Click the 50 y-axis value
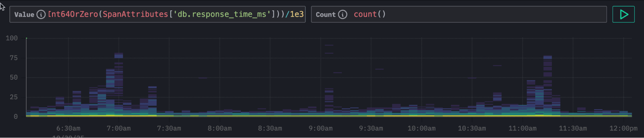 tap(14, 78)
